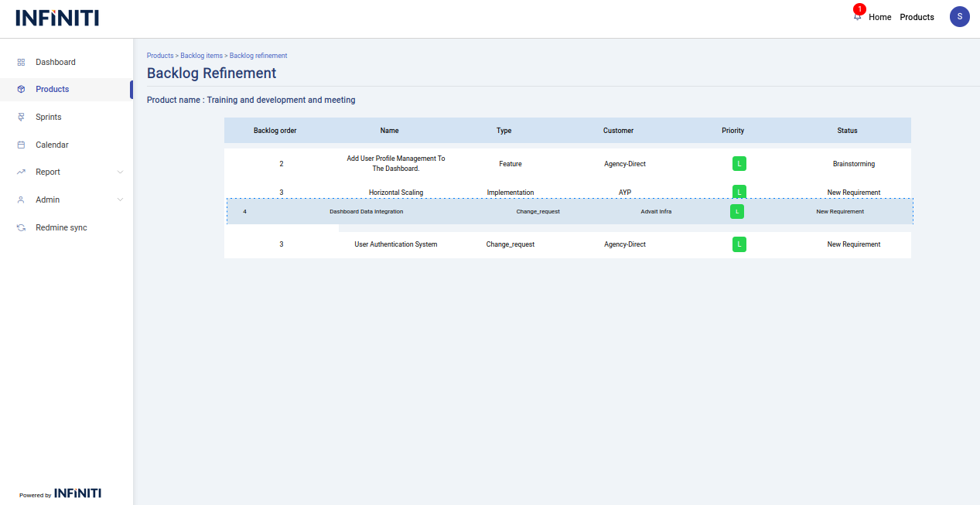Expand the Report submenu chevron
The image size is (980, 505).
(x=120, y=172)
